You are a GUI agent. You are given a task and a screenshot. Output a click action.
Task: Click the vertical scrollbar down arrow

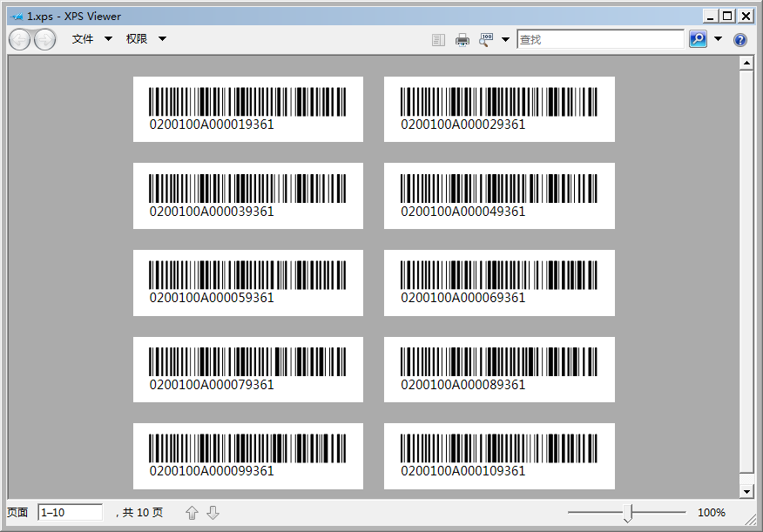coord(746,492)
